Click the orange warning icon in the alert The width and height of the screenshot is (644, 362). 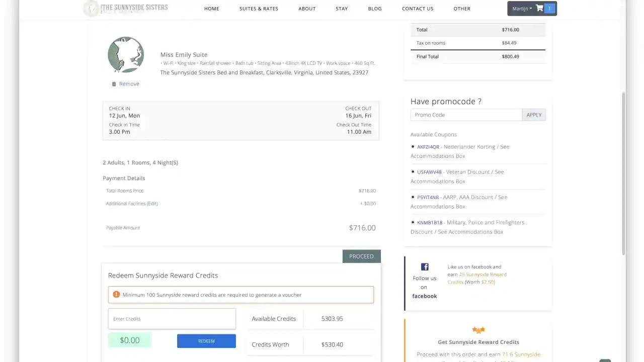click(116, 295)
